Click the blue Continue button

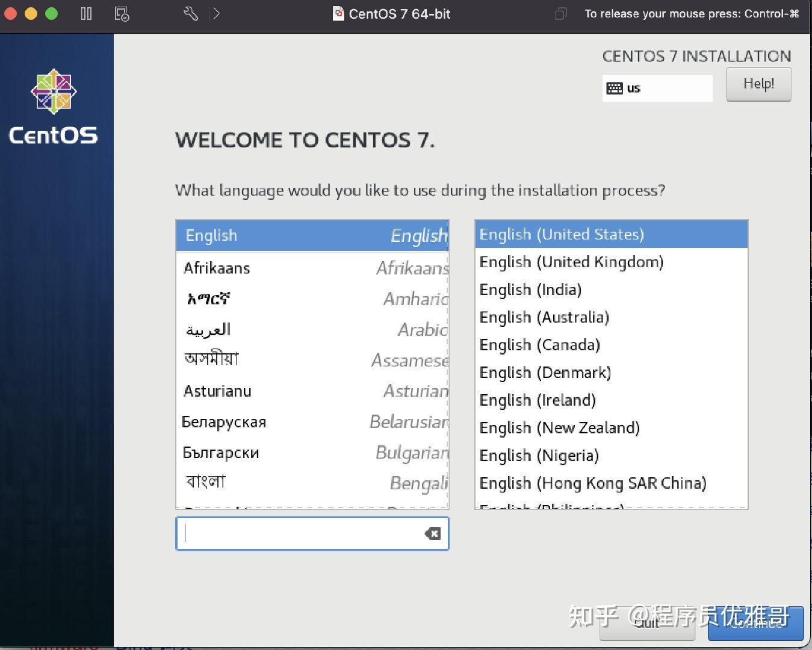(755, 624)
